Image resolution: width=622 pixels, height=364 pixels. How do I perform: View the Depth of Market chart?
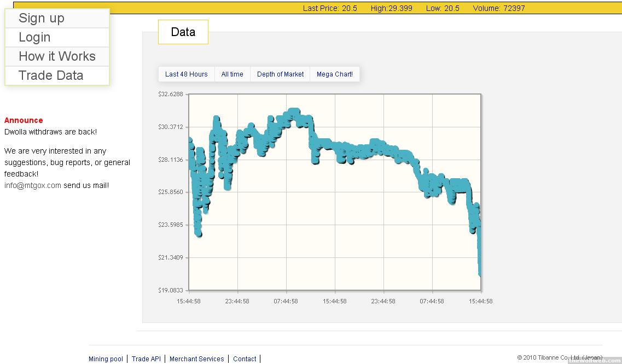[280, 74]
